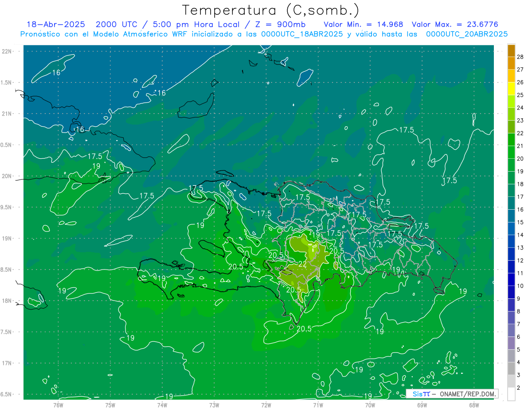This screenshot has height=411, width=532.
Task: Click the title 'Temperatura (C,somb.)'
Action: tap(271, 10)
